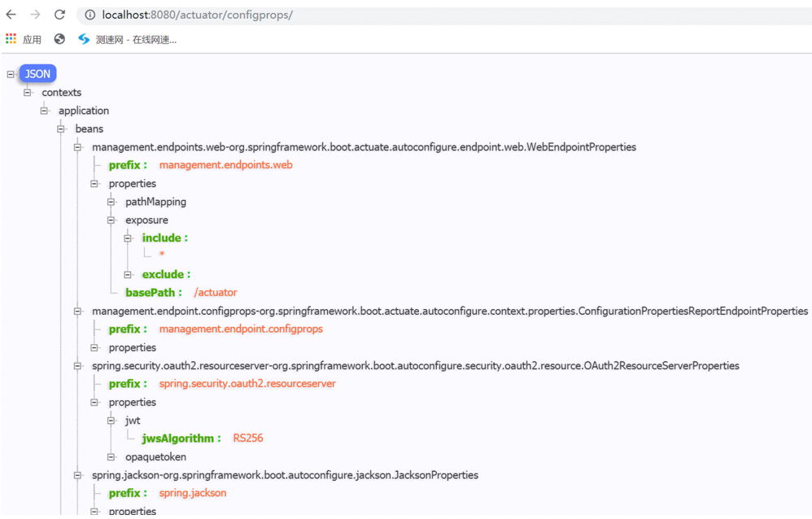Click the asterisk value under include
Screen dimensions: 812x519
click(x=162, y=254)
